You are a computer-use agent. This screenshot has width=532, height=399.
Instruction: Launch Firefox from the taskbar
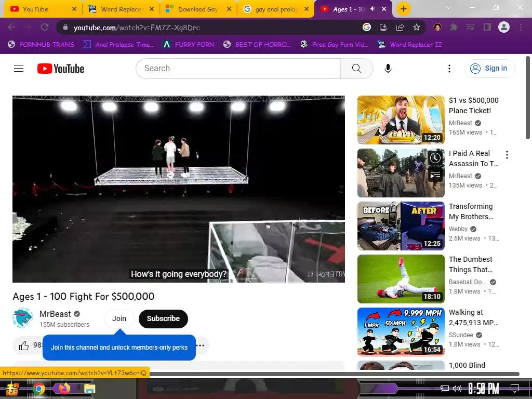(64, 389)
